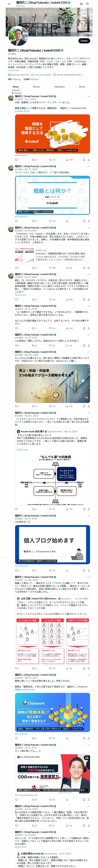This screenshot has width=98, height=868.
Task: Click the Grok icon beside search
Action: click(81, 4)
